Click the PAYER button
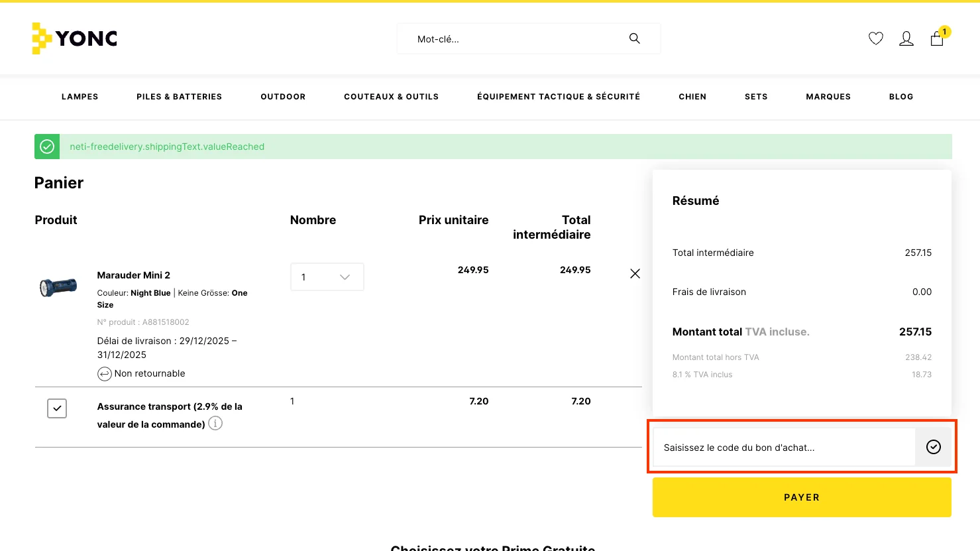980x551 pixels. tap(801, 497)
